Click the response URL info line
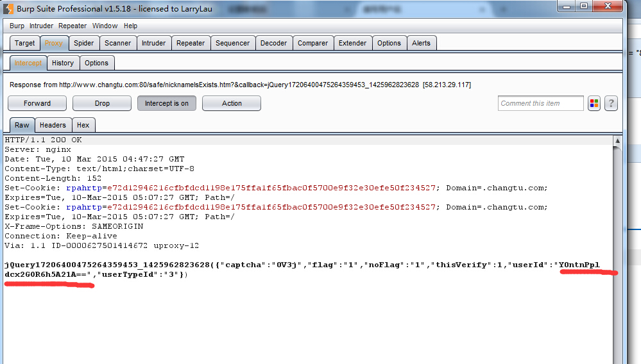The height and width of the screenshot is (364, 641). point(241,85)
